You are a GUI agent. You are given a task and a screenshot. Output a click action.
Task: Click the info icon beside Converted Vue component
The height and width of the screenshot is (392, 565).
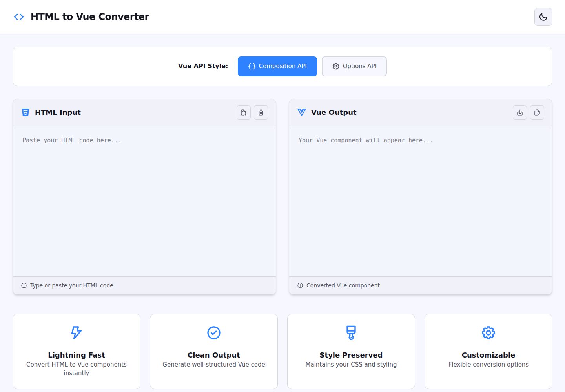(300, 285)
